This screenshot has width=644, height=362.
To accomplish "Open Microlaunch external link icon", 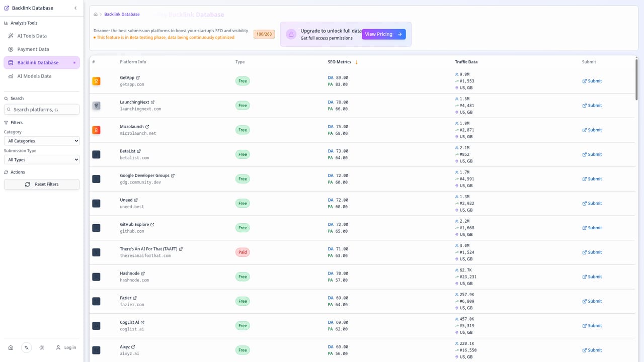I will (x=147, y=127).
